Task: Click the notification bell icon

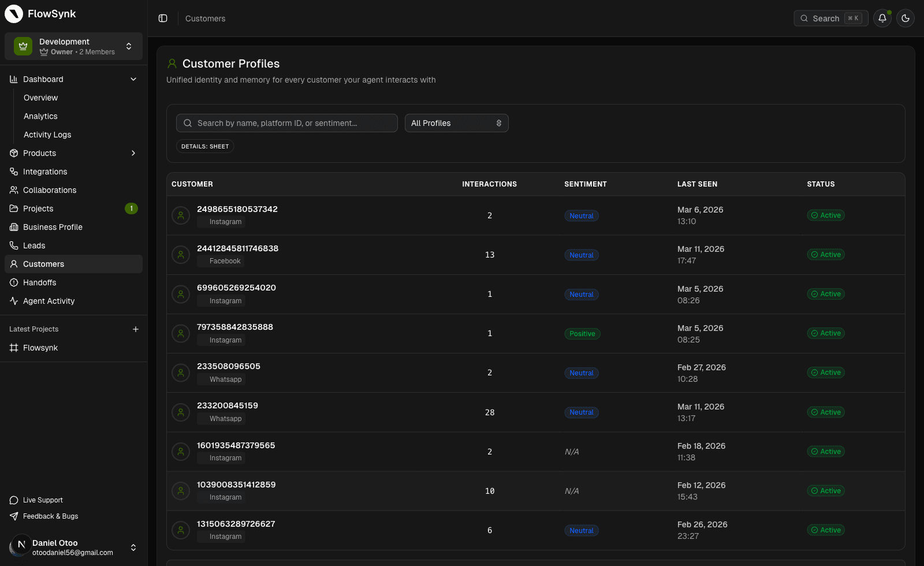Action: 882,18
